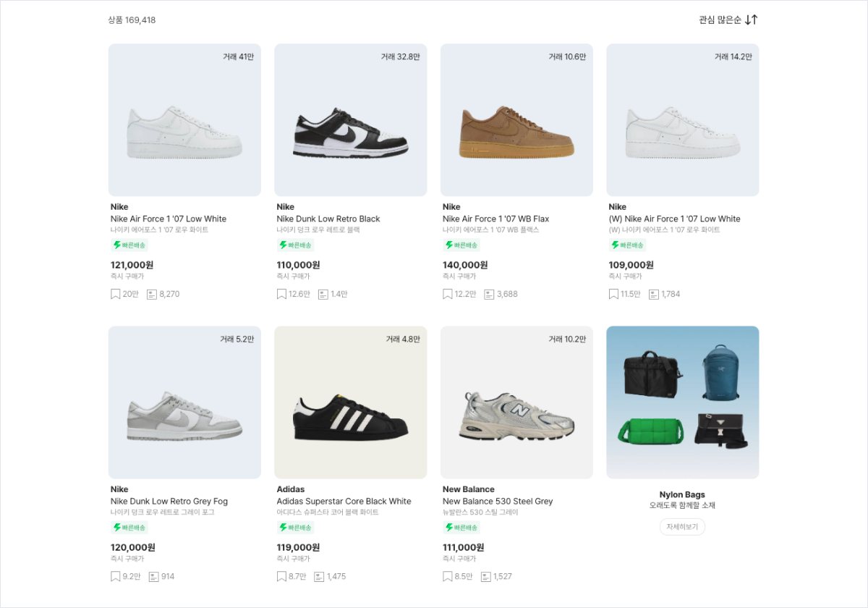Open the Adidas Superstar Core Black White title

click(x=344, y=501)
